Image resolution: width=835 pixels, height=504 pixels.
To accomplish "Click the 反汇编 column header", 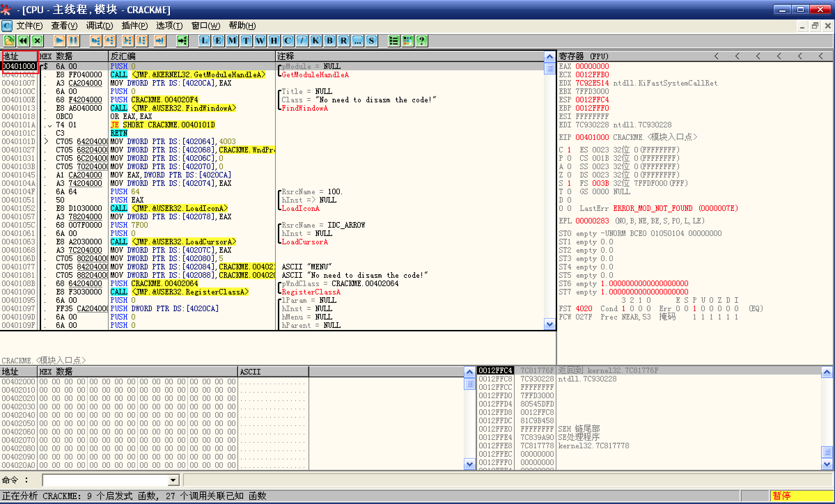I will coord(123,56).
